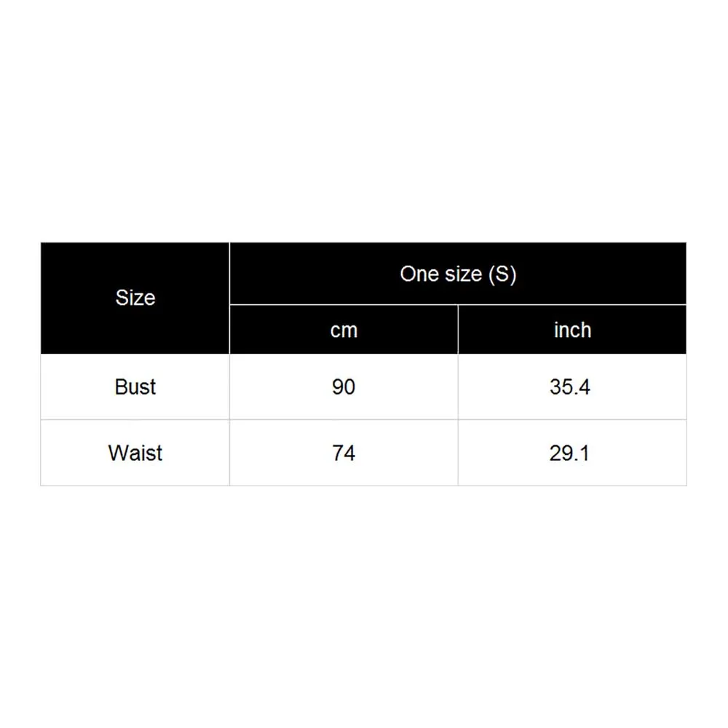Click the inch column header
728x728 pixels.
(x=572, y=330)
